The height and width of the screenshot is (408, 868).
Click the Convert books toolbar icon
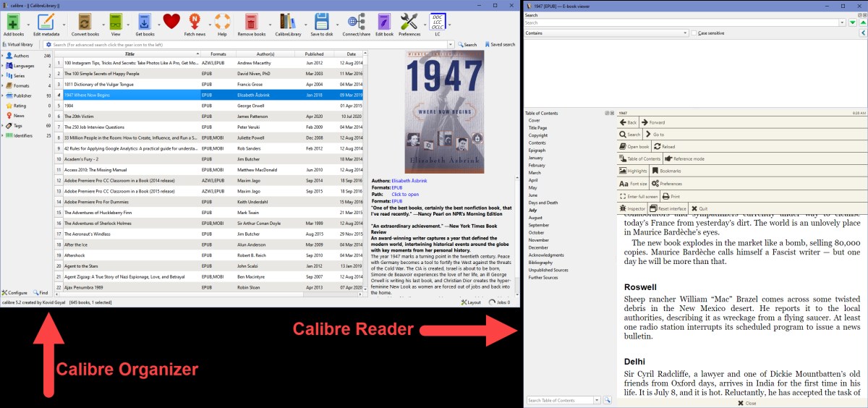pos(85,22)
